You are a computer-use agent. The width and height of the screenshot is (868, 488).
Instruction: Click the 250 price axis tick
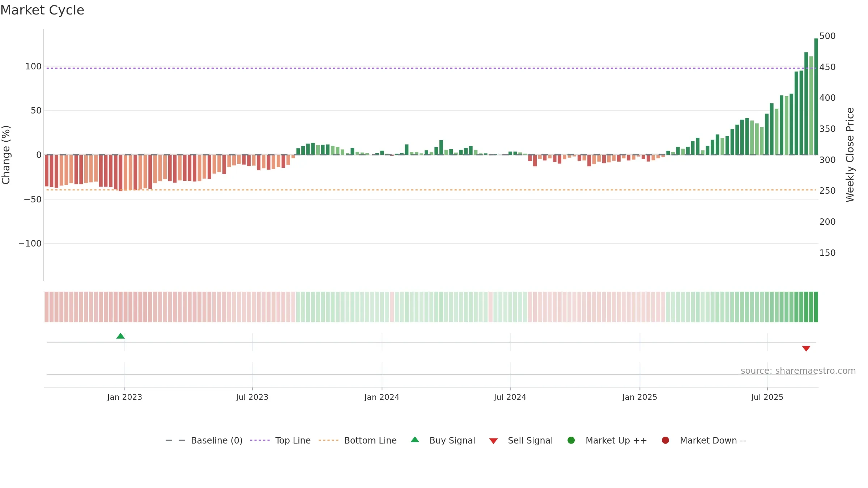coord(827,191)
